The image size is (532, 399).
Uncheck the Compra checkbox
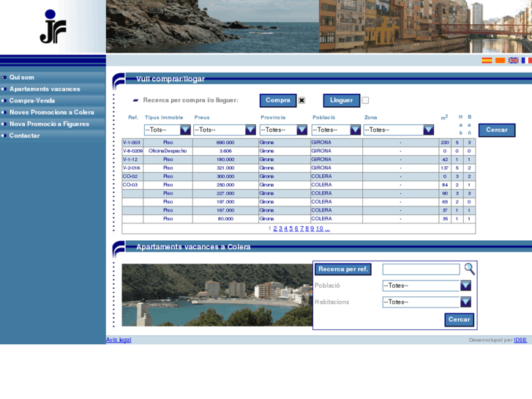pos(301,100)
